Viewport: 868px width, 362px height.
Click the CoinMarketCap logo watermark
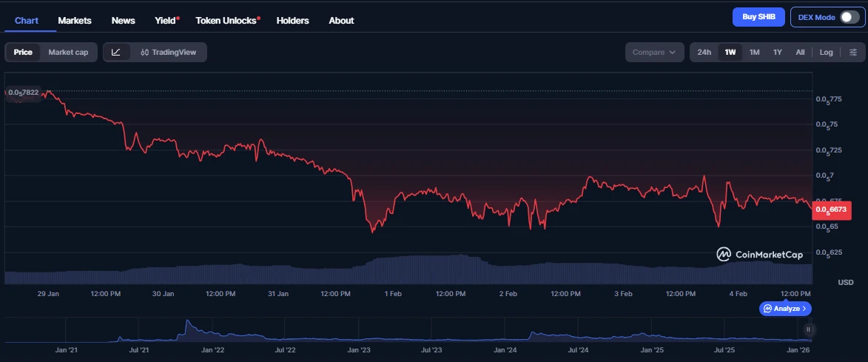[761, 255]
